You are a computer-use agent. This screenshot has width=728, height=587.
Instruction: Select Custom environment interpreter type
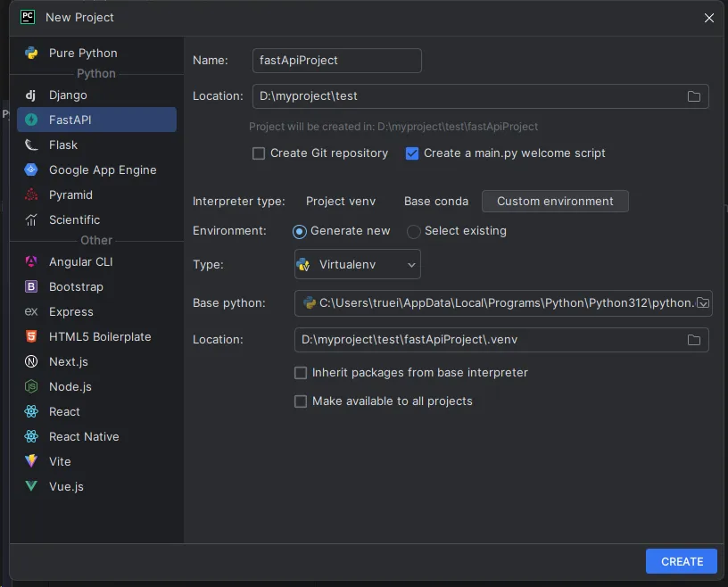pos(555,201)
